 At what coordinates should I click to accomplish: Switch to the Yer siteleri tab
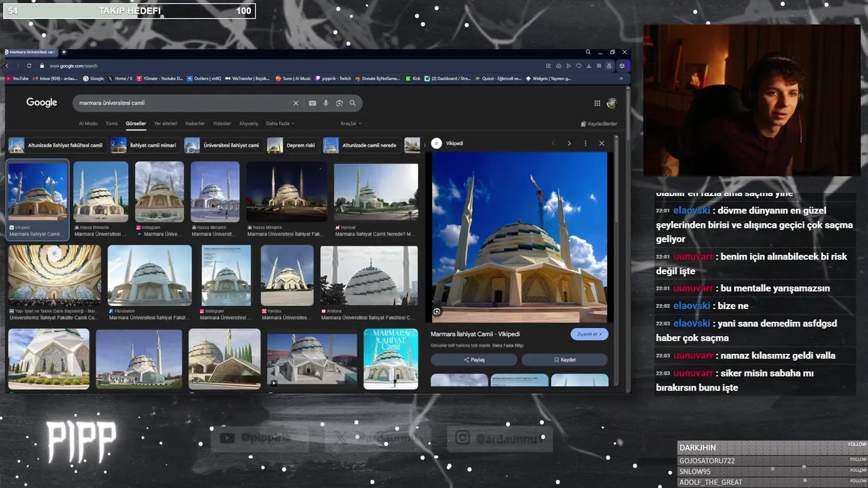pyautogui.click(x=165, y=123)
